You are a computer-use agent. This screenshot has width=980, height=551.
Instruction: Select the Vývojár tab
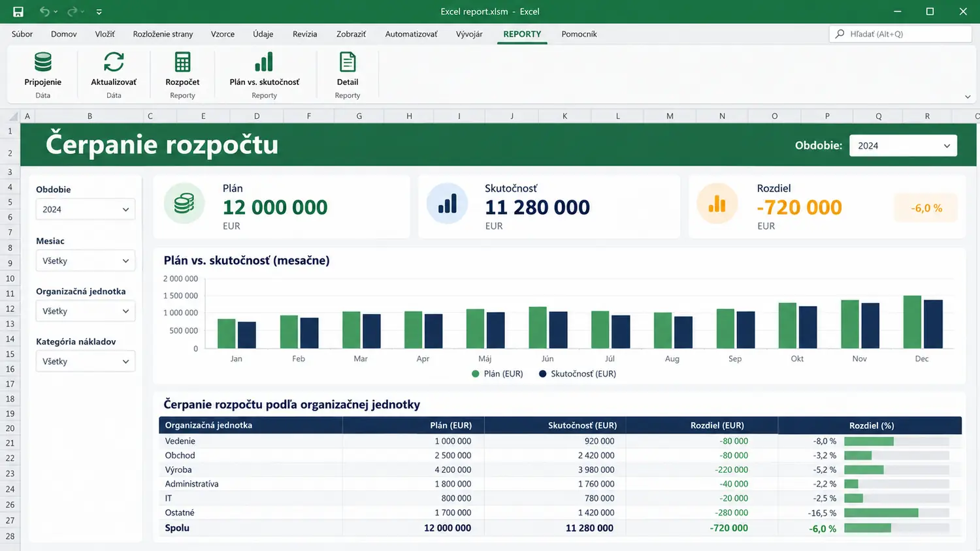point(469,34)
